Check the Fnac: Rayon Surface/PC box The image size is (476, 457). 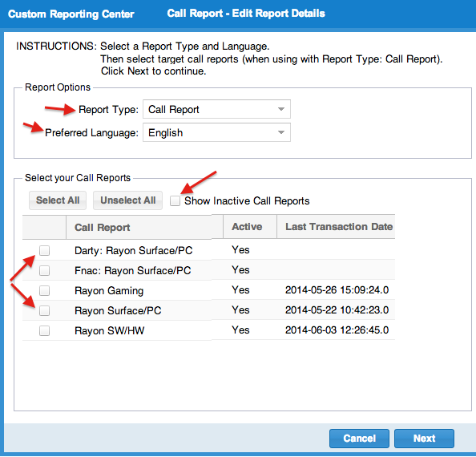tap(45, 270)
